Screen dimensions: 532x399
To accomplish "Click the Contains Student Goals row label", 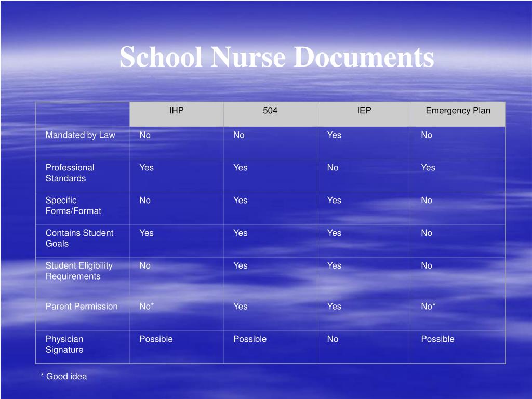I will 79,238.
